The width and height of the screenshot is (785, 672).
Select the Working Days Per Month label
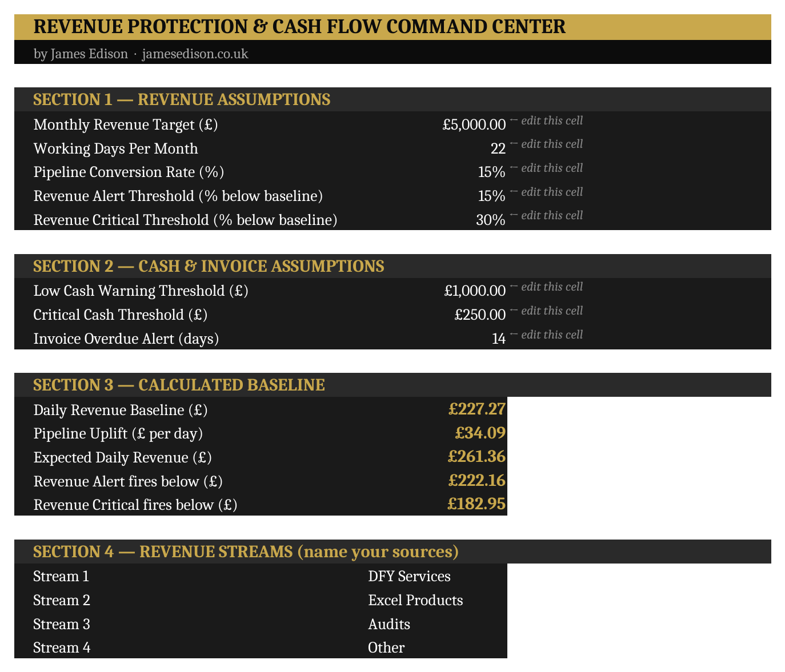(116, 148)
